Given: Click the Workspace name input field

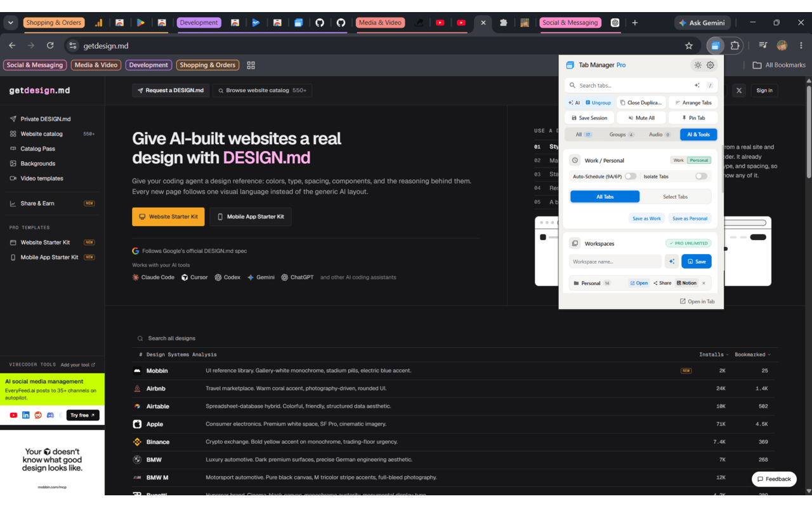Looking at the screenshot, I should (x=615, y=262).
